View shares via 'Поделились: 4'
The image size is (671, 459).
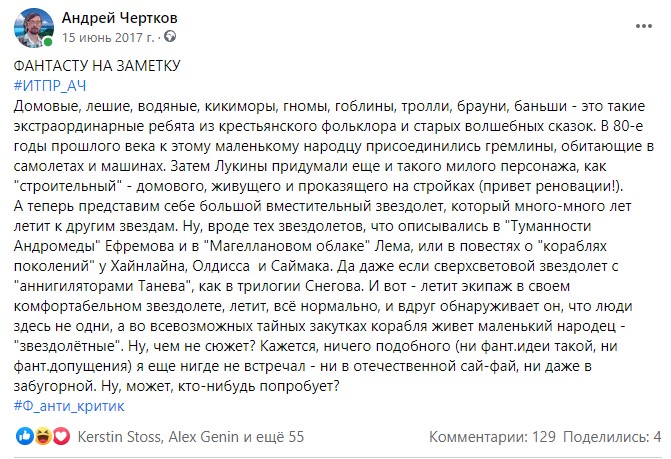611,437
